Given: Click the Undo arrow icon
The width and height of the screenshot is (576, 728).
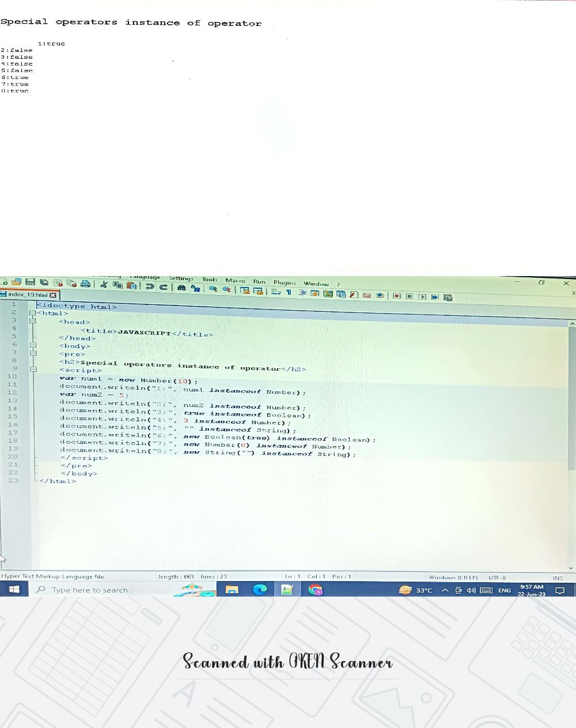Looking at the screenshot, I should [x=149, y=286].
